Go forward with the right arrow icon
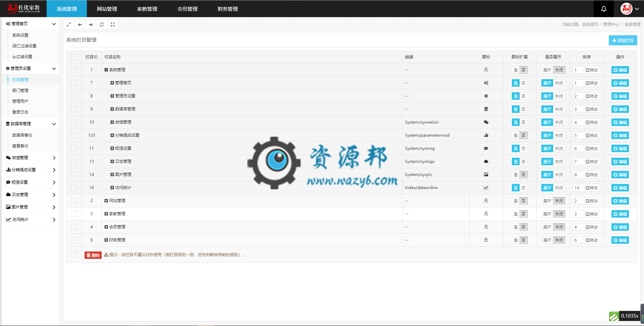Viewport: 644px width, 326px height. [91, 25]
